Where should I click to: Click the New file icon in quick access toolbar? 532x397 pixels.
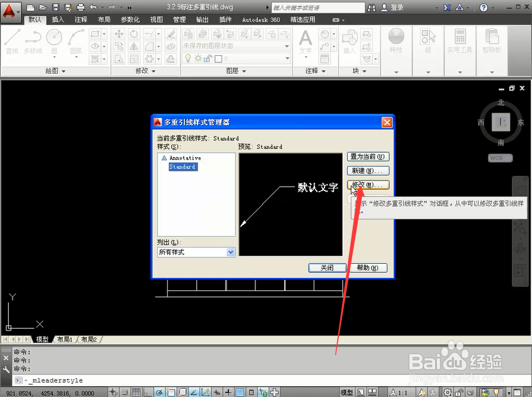(30, 7)
